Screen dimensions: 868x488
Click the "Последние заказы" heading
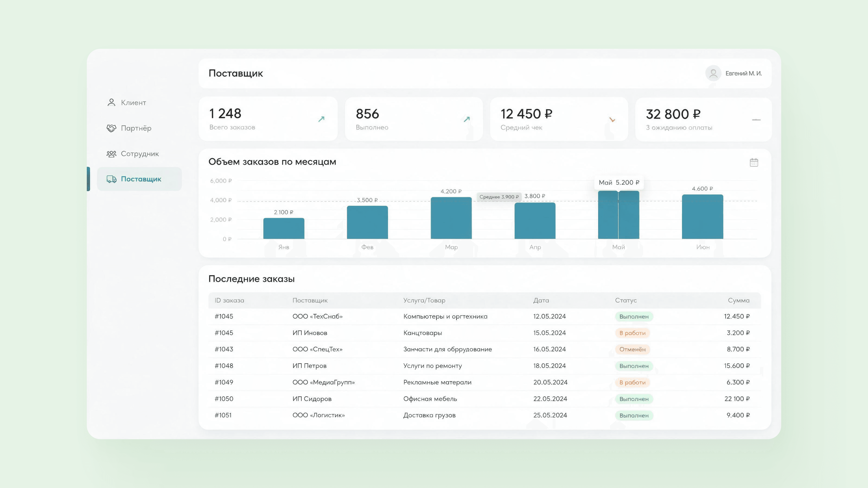252,279
